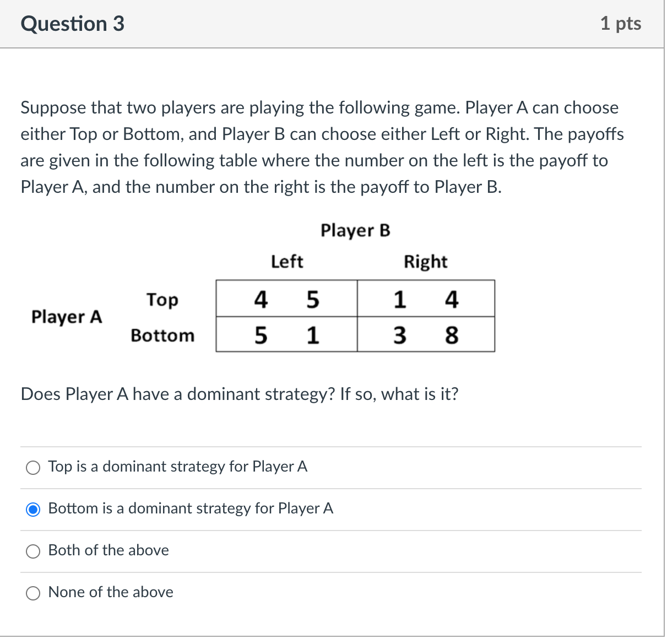
Task: Click the Left column header
Action: pyautogui.click(x=286, y=262)
